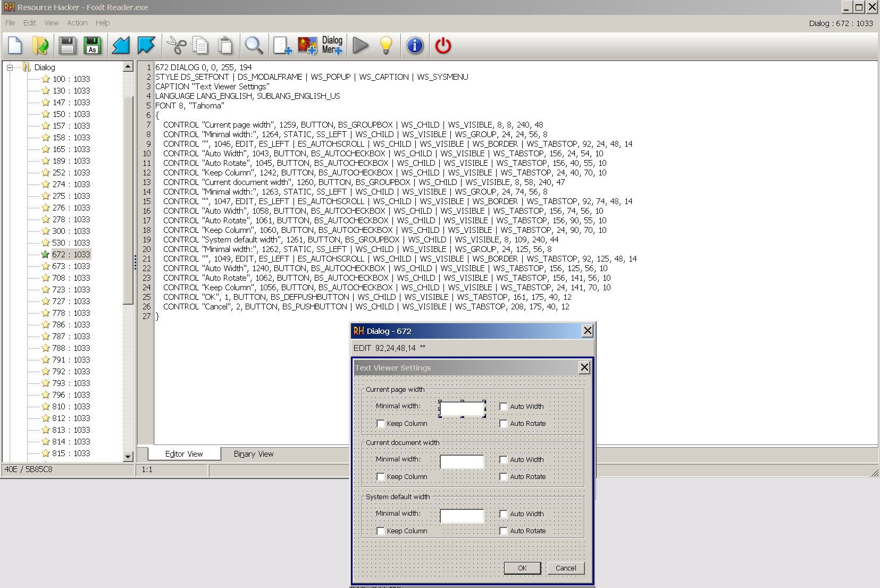Select tree item 673 : 1033
This screenshot has width=880, height=588.
[71, 266]
